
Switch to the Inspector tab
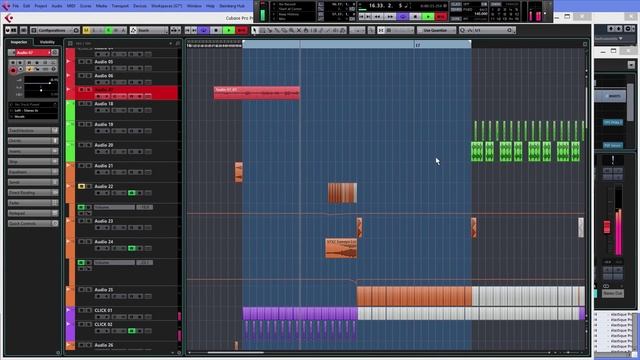[19, 42]
